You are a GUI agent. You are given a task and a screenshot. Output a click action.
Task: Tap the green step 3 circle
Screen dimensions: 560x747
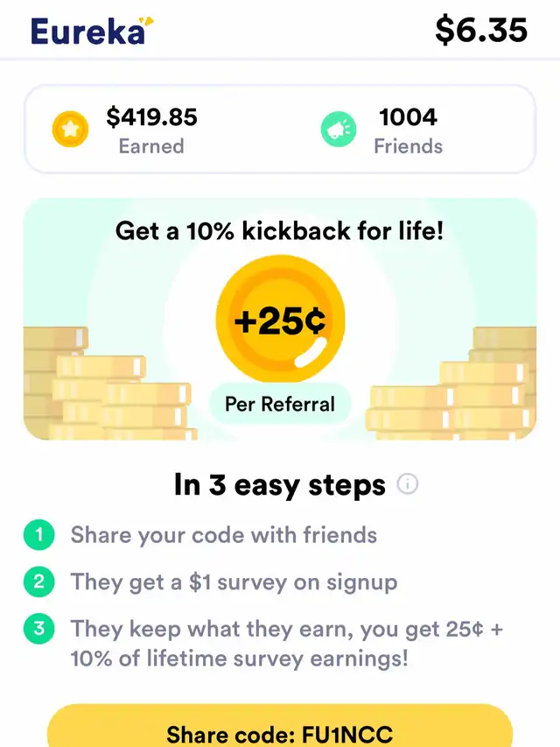point(39,629)
